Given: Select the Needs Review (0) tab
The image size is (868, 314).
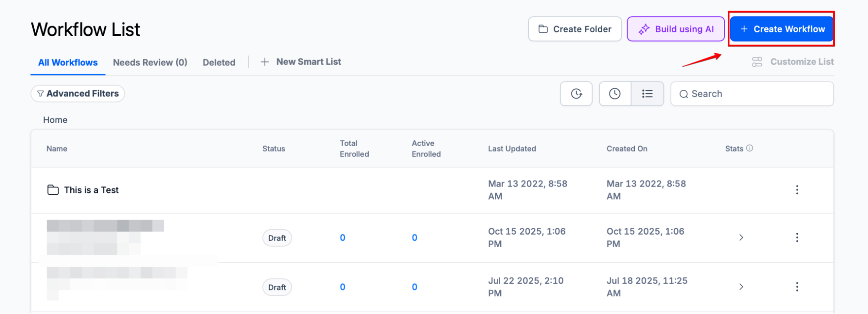Looking at the screenshot, I should pos(150,62).
